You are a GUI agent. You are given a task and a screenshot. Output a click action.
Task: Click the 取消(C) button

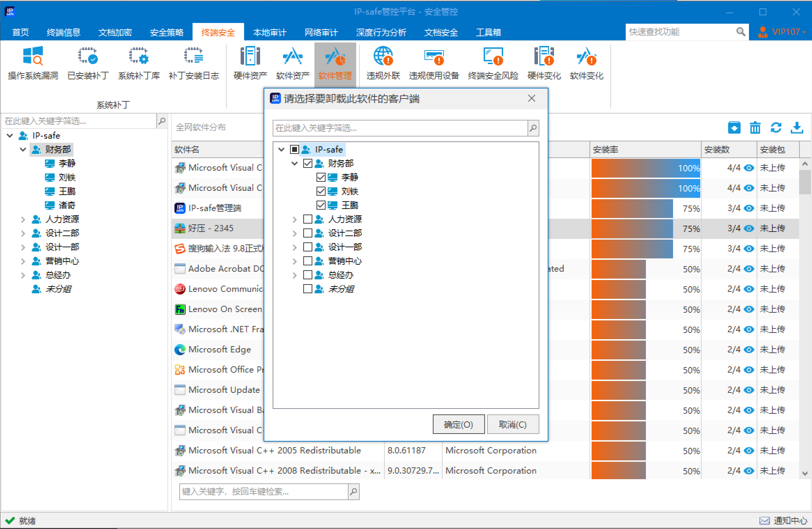click(x=513, y=424)
